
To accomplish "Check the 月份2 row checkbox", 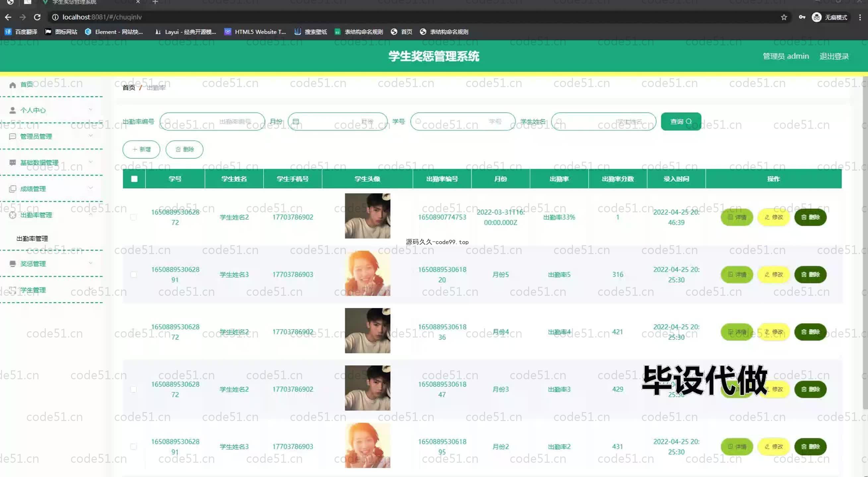I will [x=133, y=447].
